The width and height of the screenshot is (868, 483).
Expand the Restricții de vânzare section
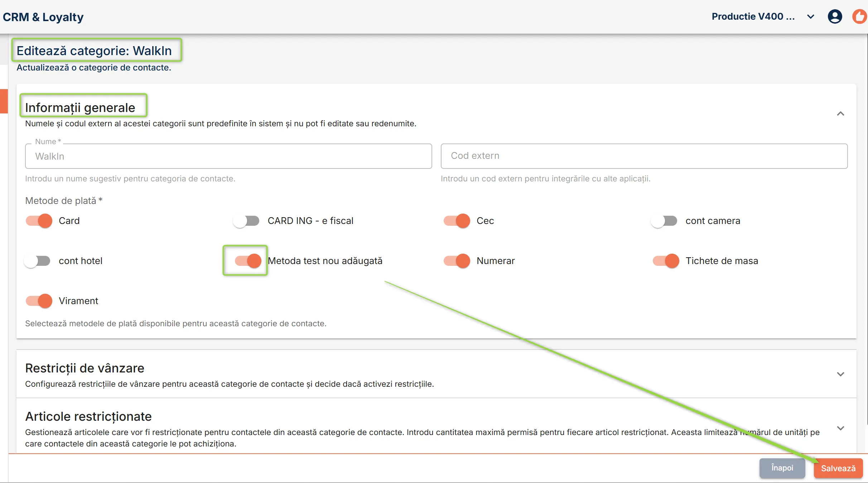(x=840, y=374)
